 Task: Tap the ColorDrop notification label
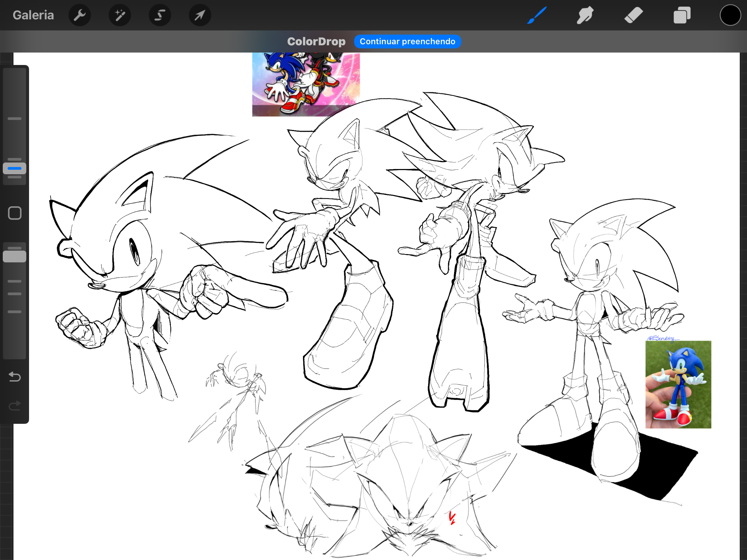coord(316,41)
